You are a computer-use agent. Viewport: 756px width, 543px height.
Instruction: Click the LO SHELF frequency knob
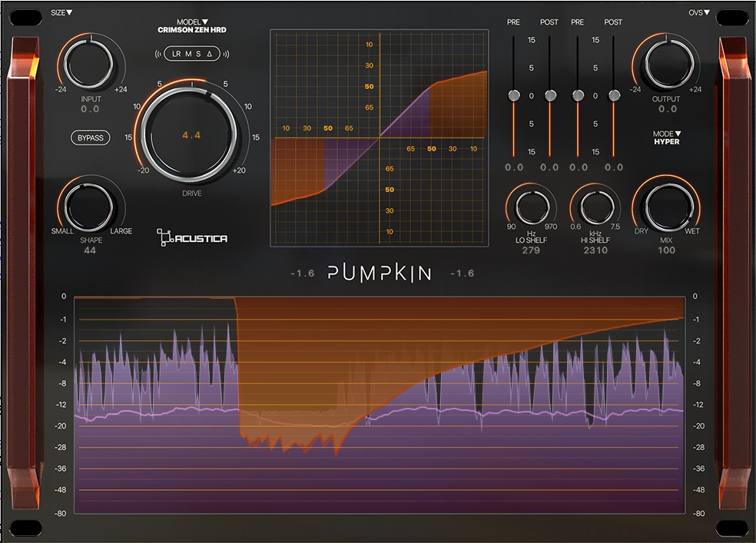pyautogui.click(x=532, y=207)
